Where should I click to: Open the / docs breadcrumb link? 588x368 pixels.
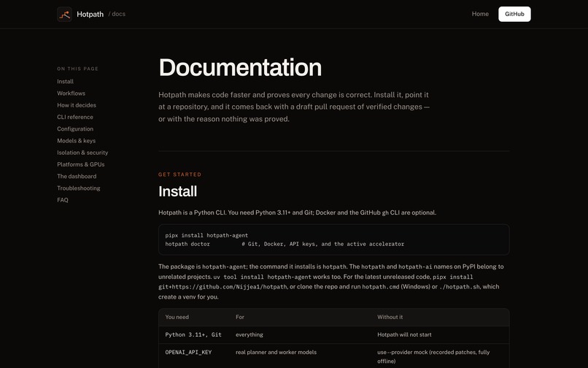(117, 14)
